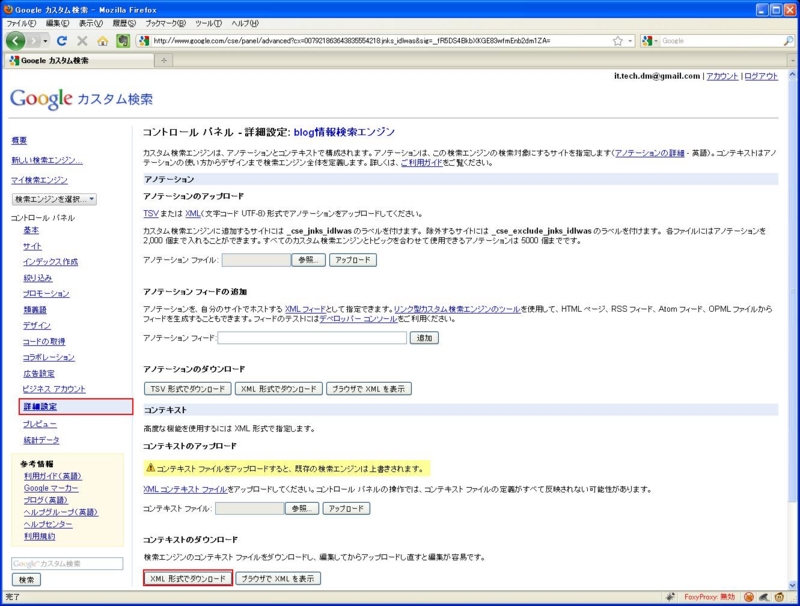Screen dimensions: 800x606
Task: Click ブラウザで XML を表示 under context download
Action: 278,578
